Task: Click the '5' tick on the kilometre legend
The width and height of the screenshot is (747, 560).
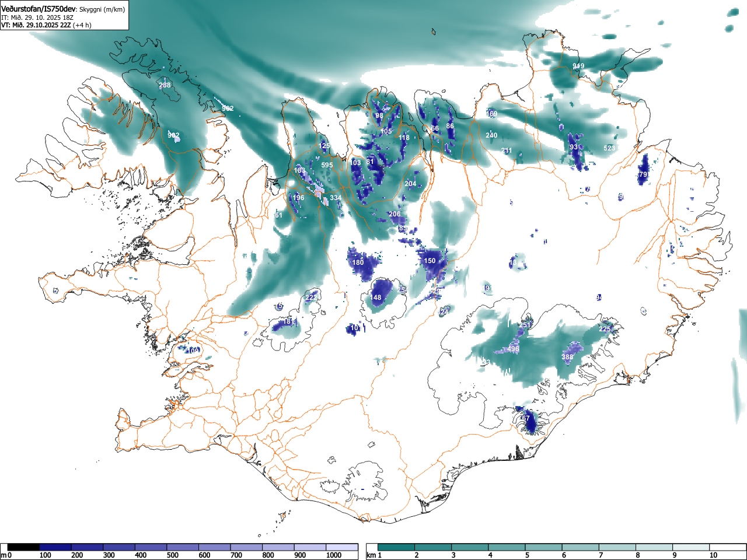Action: [x=527, y=555]
